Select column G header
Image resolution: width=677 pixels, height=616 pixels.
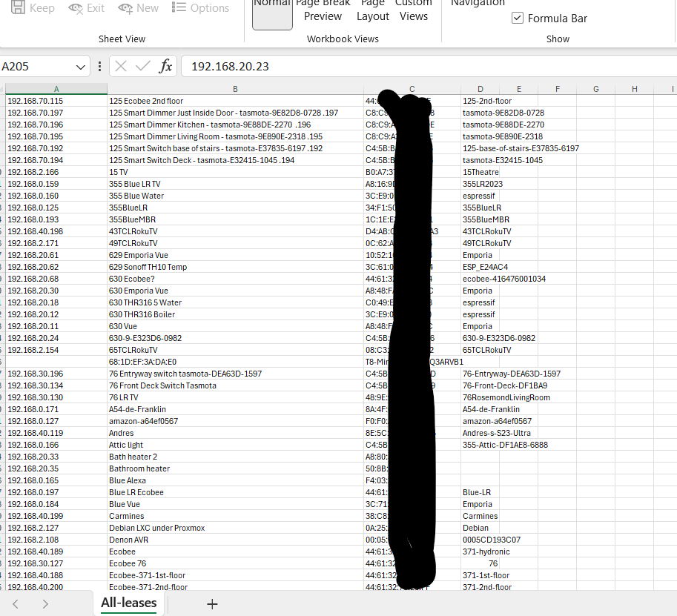tap(596, 89)
